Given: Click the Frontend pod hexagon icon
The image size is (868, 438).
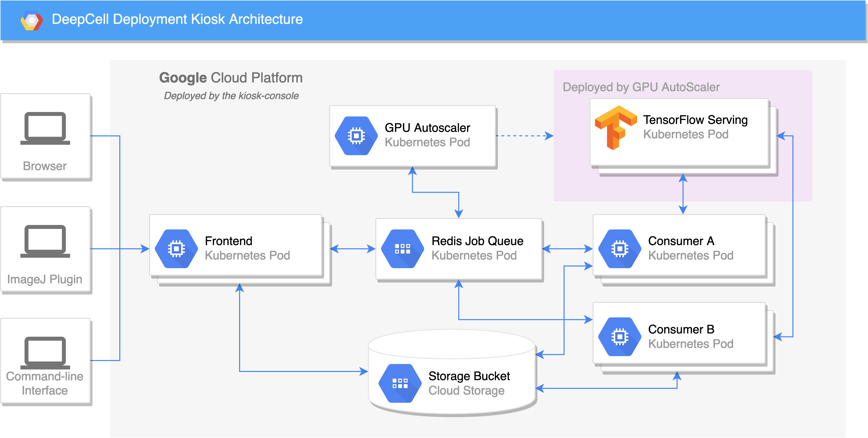Looking at the screenshot, I should pyautogui.click(x=176, y=249).
